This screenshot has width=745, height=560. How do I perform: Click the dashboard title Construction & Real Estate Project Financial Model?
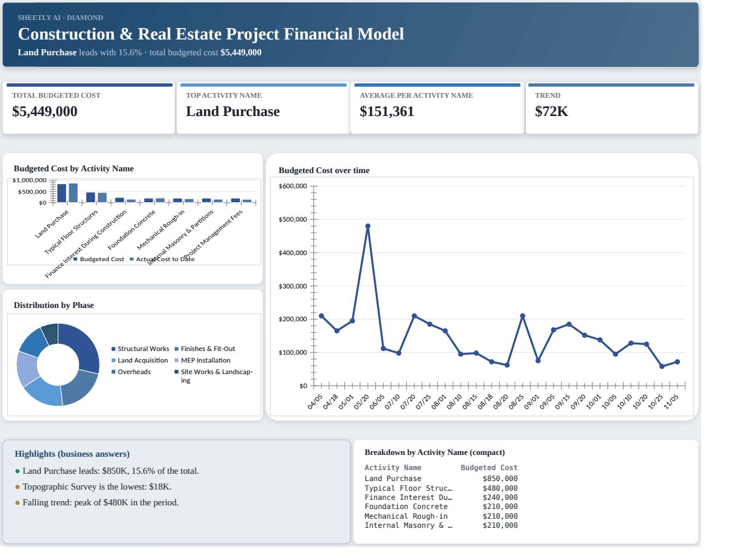tap(211, 34)
